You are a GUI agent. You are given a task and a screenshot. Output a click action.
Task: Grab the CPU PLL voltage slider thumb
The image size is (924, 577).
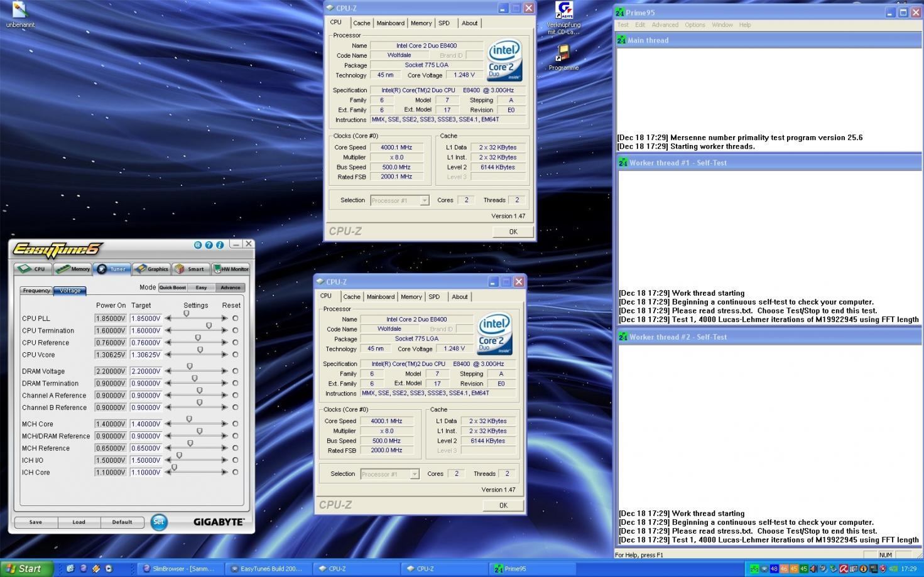click(x=186, y=313)
